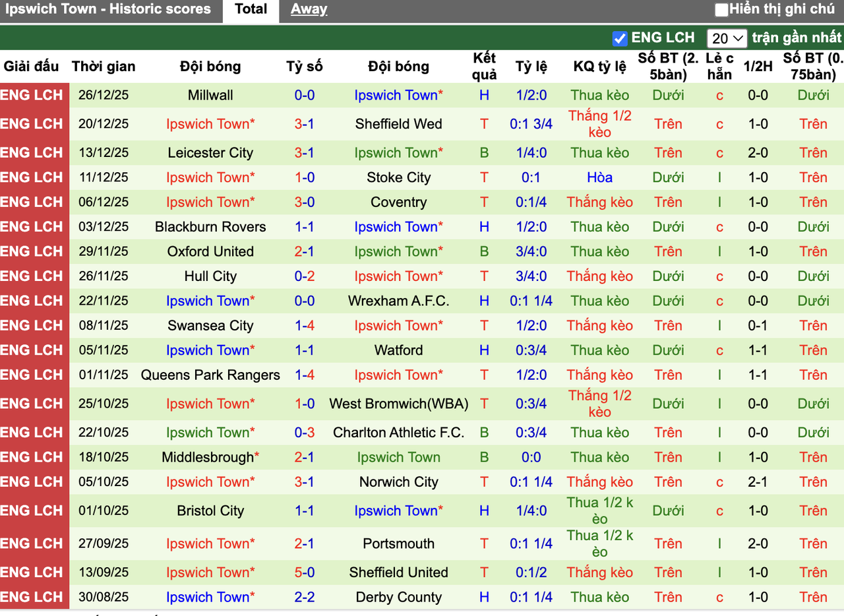
Task: Open Stoke City team link
Action: 399,177
